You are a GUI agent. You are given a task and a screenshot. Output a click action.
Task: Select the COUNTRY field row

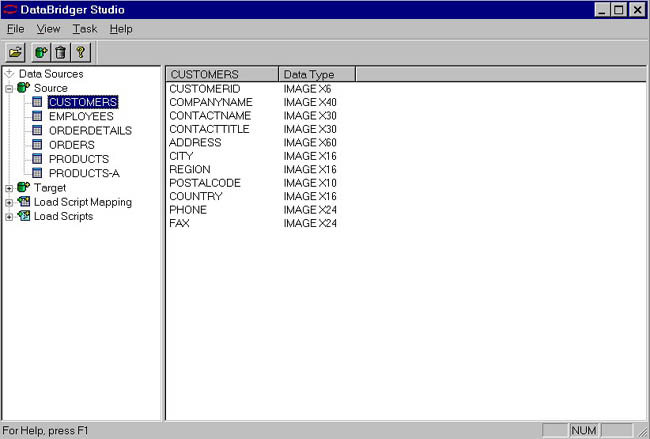196,196
